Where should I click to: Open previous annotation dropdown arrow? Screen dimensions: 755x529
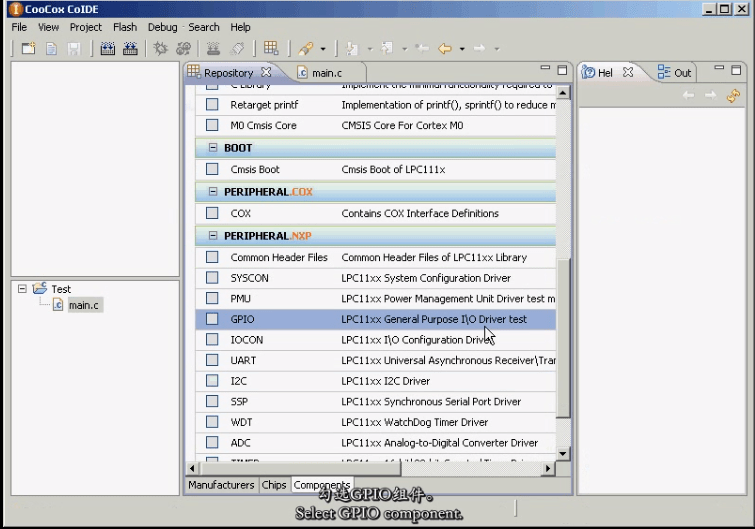point(404,49)
